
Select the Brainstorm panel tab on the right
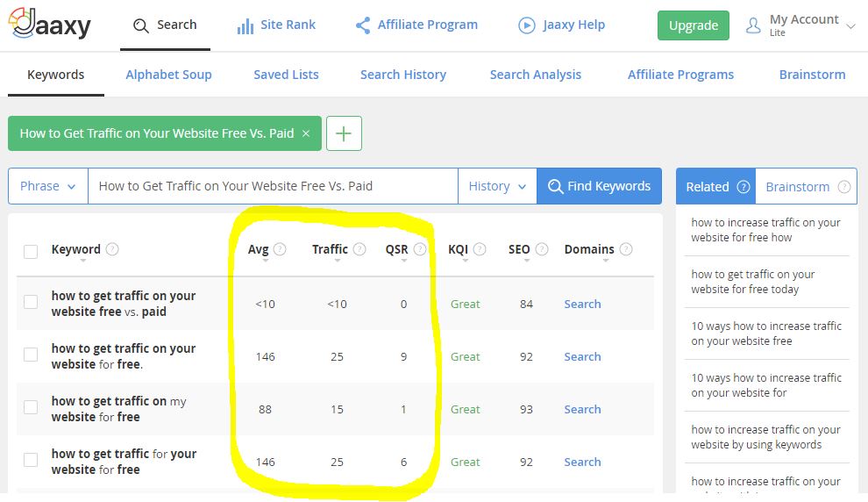coord(806,187)
